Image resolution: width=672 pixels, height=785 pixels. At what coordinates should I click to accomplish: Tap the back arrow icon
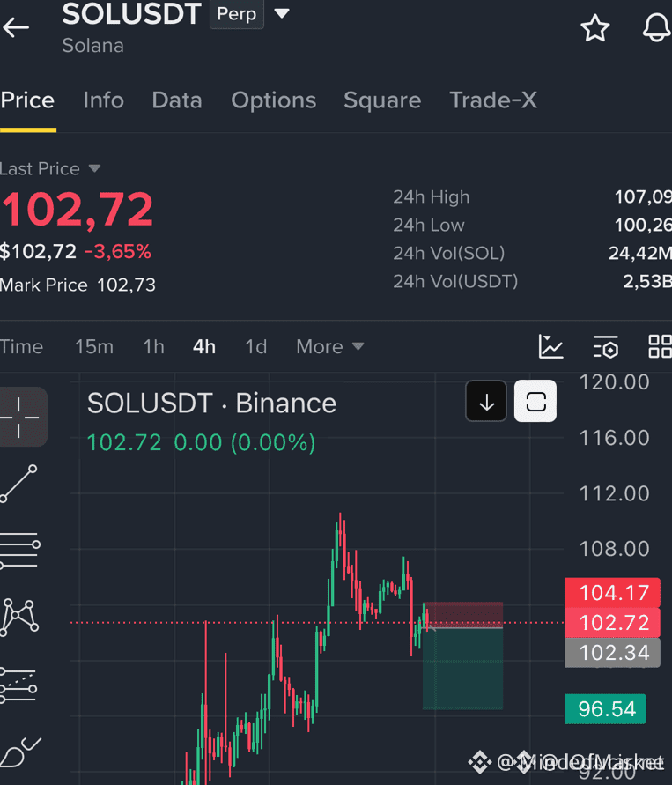tap(16, 27)
